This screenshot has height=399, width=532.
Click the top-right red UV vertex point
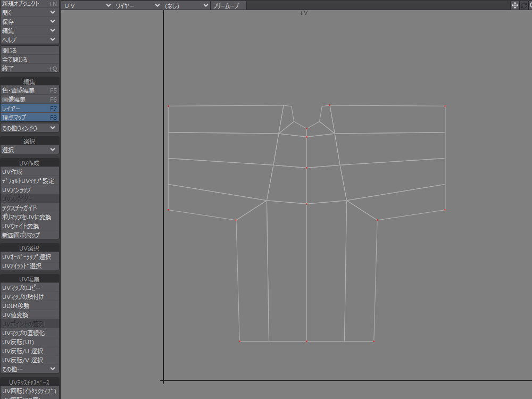445,106
